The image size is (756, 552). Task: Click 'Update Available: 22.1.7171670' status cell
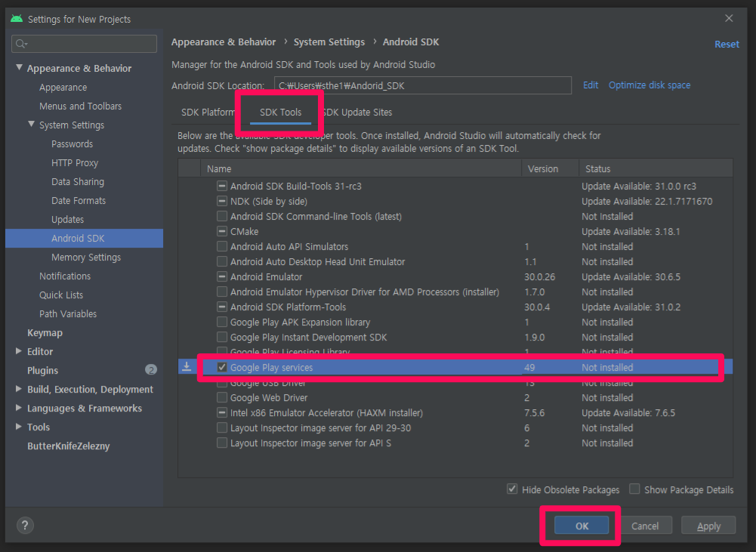(x=646, y=201)
